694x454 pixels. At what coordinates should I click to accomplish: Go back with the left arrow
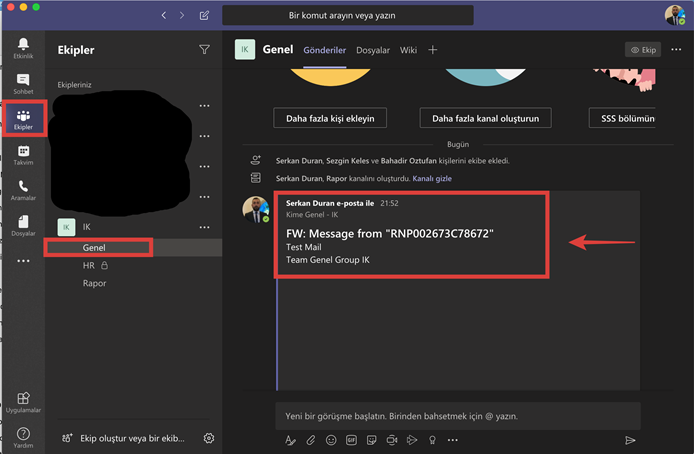(x=164, y=15)
